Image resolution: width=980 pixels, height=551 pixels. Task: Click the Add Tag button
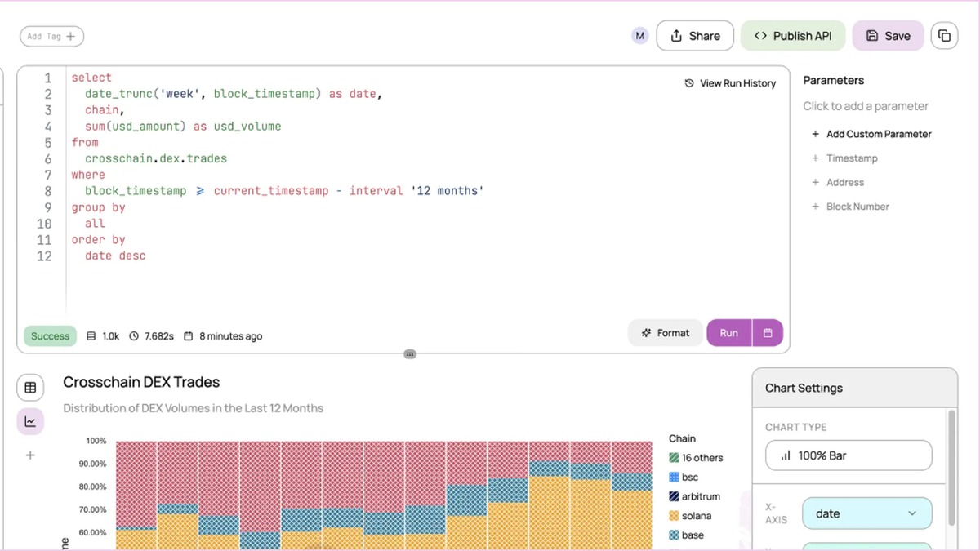[x=51, y=36]
